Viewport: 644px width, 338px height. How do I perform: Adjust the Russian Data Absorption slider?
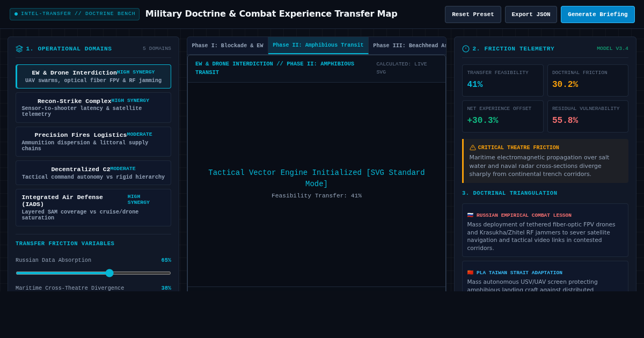93,273
